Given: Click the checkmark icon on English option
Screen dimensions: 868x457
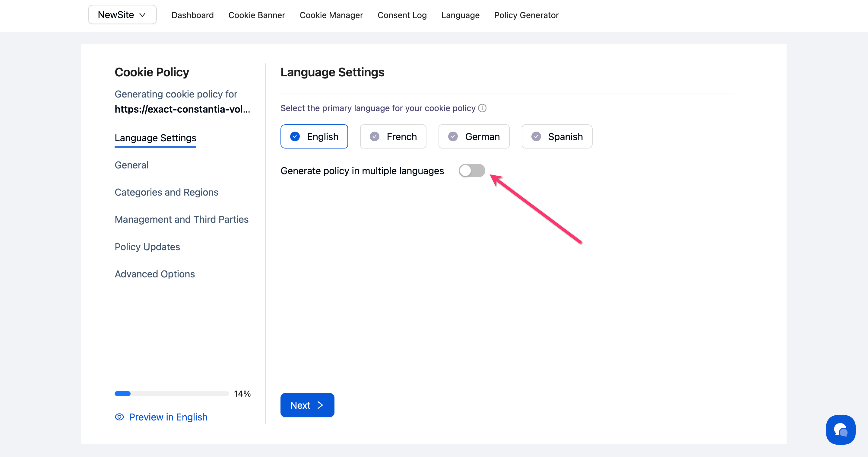Looking at the screenshot, I should [295, 137].
